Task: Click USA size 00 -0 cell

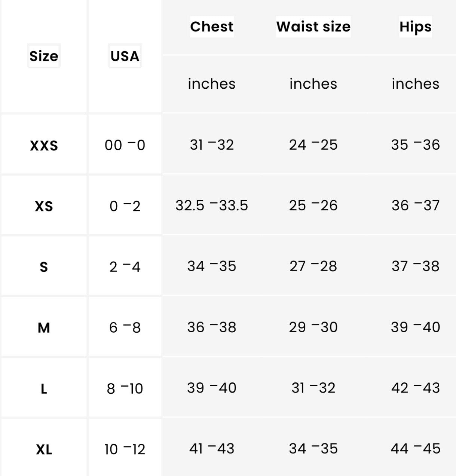Action: click(x=125, y=145)
